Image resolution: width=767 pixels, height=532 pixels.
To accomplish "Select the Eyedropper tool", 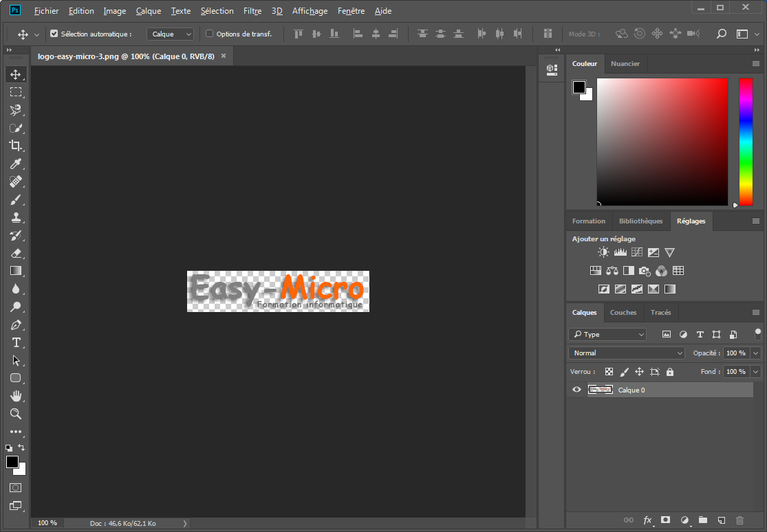I will click(x=16, y=164).
